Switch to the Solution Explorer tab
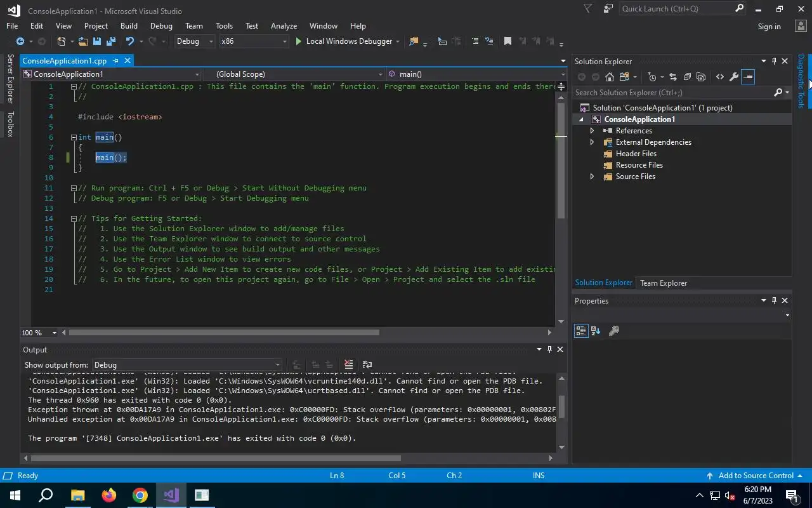 click(603, 283)
